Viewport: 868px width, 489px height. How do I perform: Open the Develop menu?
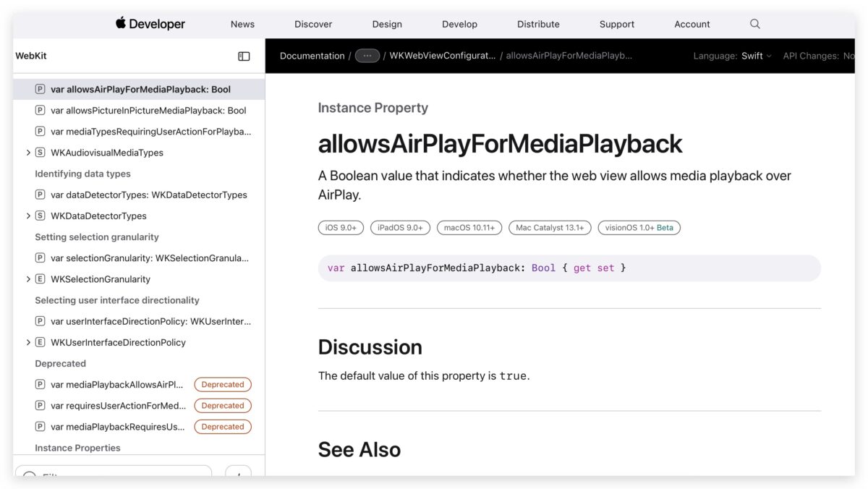459,24
